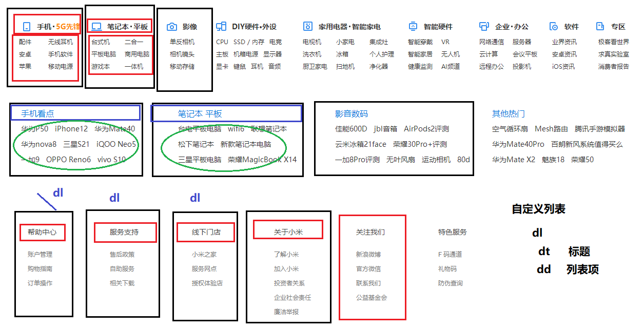Go to 远程办公 link
The width and height of the screenshot is (644, 328).
(x=492, y=66)
